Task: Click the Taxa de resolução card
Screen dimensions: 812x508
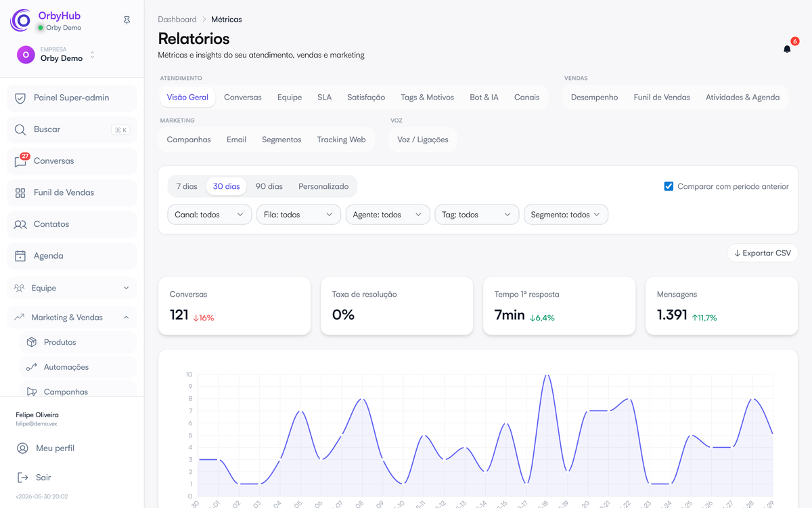Action: (x=397, y=305)
